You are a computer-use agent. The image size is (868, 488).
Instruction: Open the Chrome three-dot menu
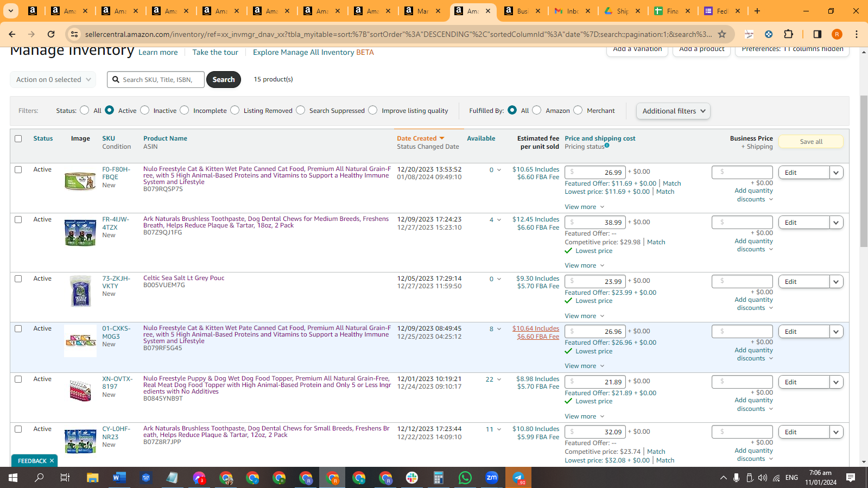[x=857, y=34]
